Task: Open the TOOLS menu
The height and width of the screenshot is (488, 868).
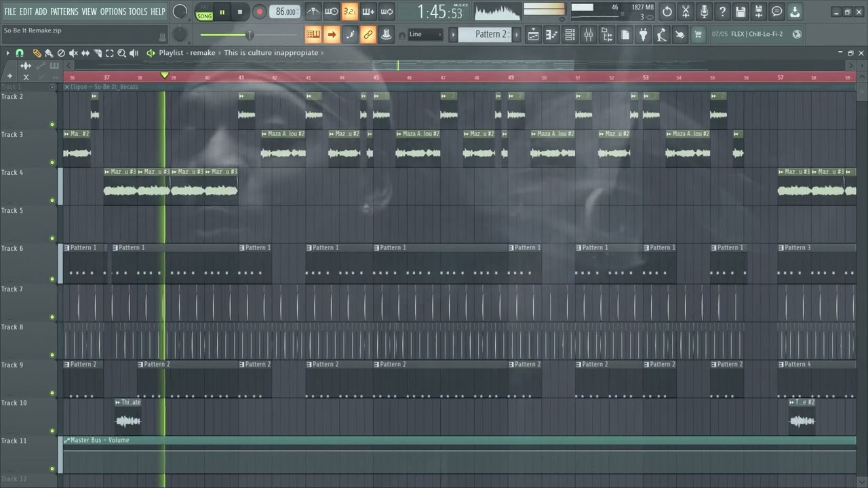Action: (x=138, y=12)
